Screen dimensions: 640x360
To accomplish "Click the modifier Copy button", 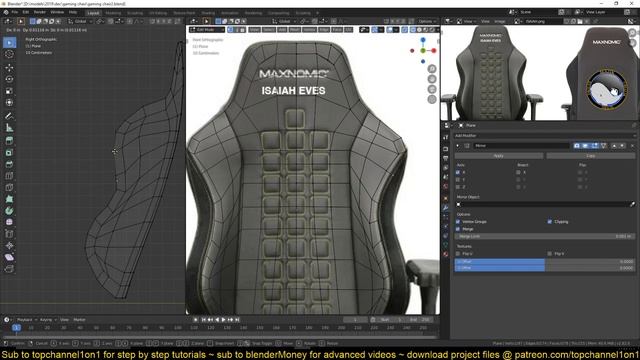I will click(x=591, y=156).
